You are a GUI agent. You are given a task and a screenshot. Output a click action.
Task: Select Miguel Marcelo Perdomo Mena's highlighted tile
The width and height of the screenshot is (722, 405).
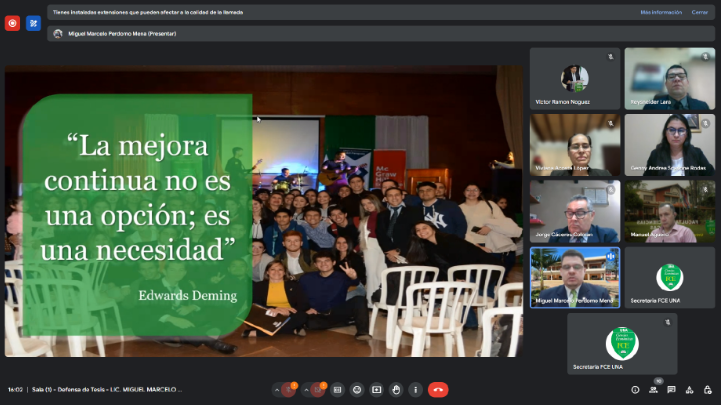(x=575, y=278)
